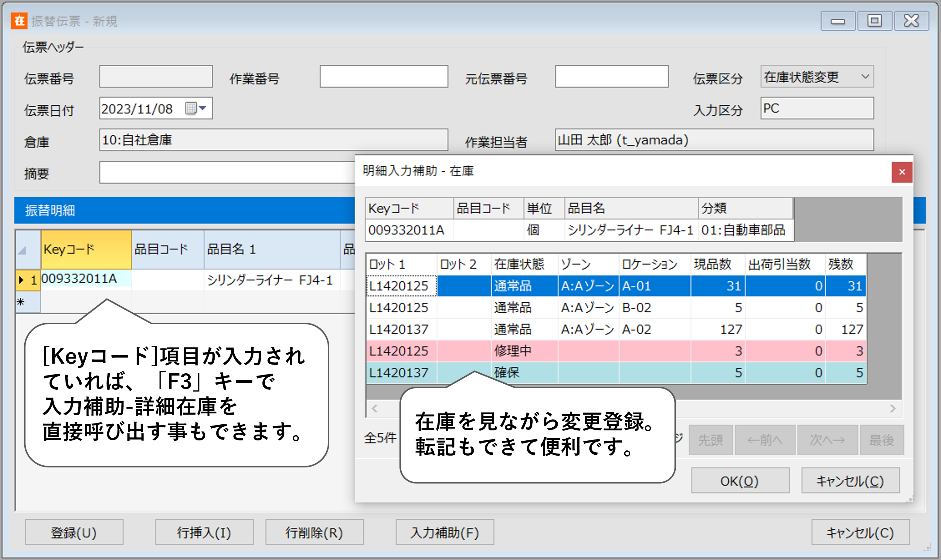This screenshot has width=941, height=560.
Task: Click the 作業番号 input field
Action: coord(384,76)
